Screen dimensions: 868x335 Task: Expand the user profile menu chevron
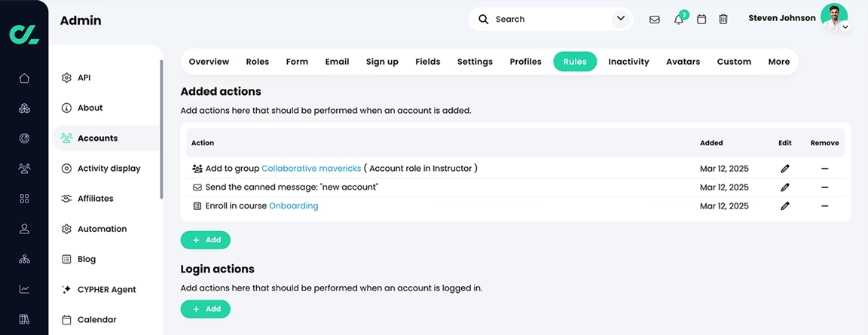tap(845, 26)
